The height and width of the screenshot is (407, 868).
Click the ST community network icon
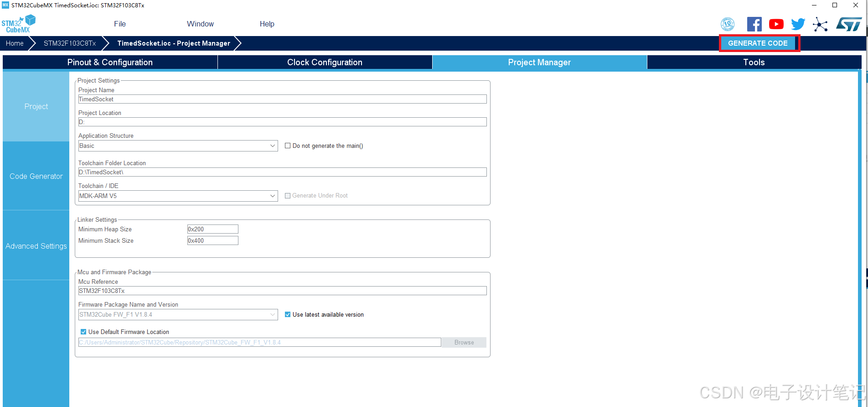[820, 24]
